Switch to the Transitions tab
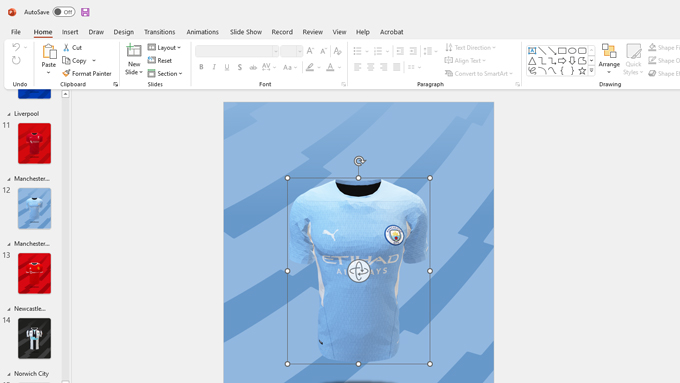 coord(160,32)
